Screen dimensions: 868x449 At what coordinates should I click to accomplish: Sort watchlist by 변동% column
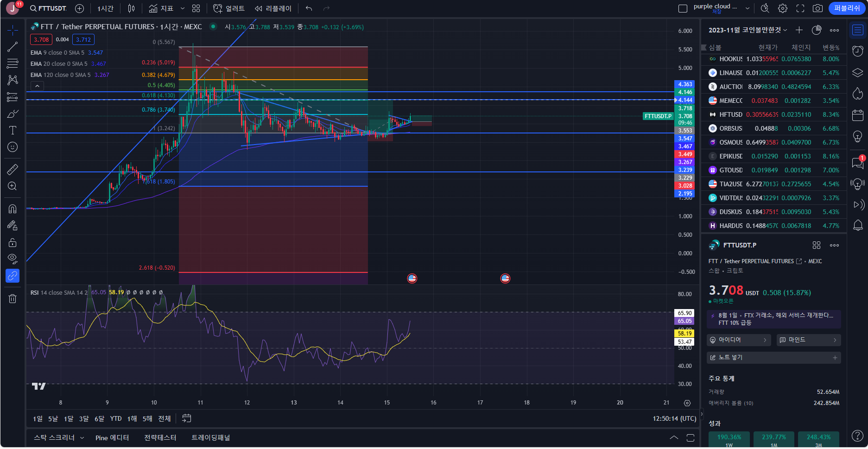tap(830, 48)
